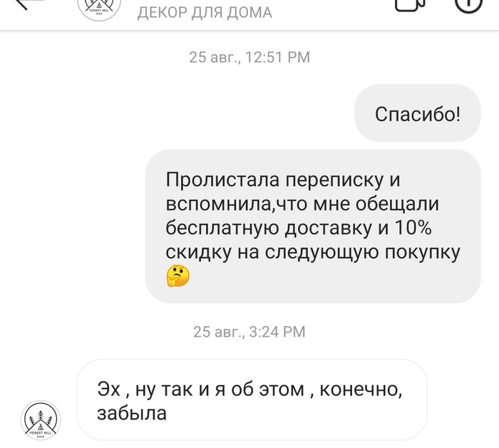This screenshot has height=448, width=499.
Task: Tap the "ДЕКОР ДЛЯ ДОМА" account subtitle
Action: click(205, 13)
